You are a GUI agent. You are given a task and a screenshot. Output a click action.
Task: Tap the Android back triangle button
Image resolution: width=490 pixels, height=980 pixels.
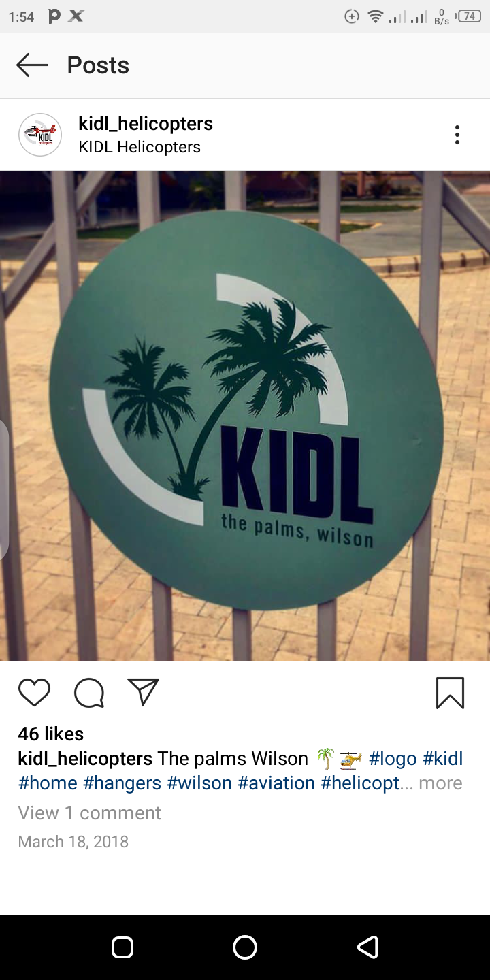pos(367,947)
